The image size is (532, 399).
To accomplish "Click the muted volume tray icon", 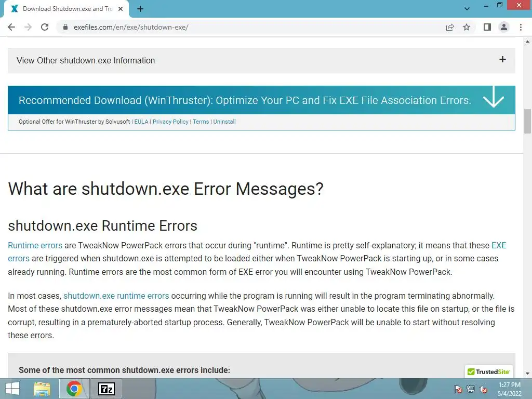I will [x=483, y=389].
